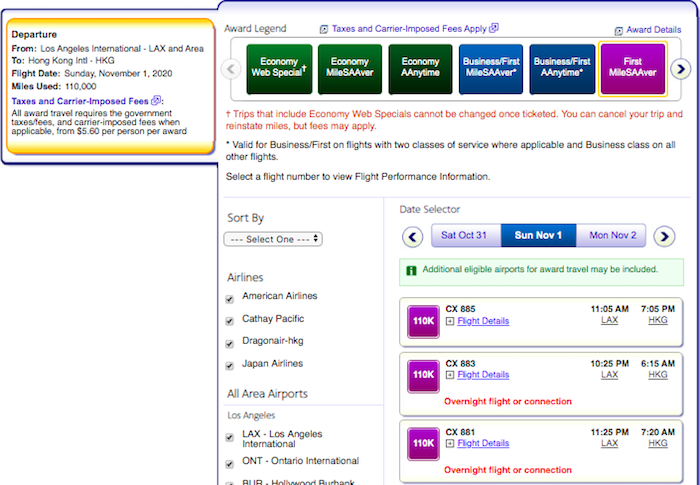
Task: Click HKG airport link on CX 885 row
Action: click(x=658, y=320)
